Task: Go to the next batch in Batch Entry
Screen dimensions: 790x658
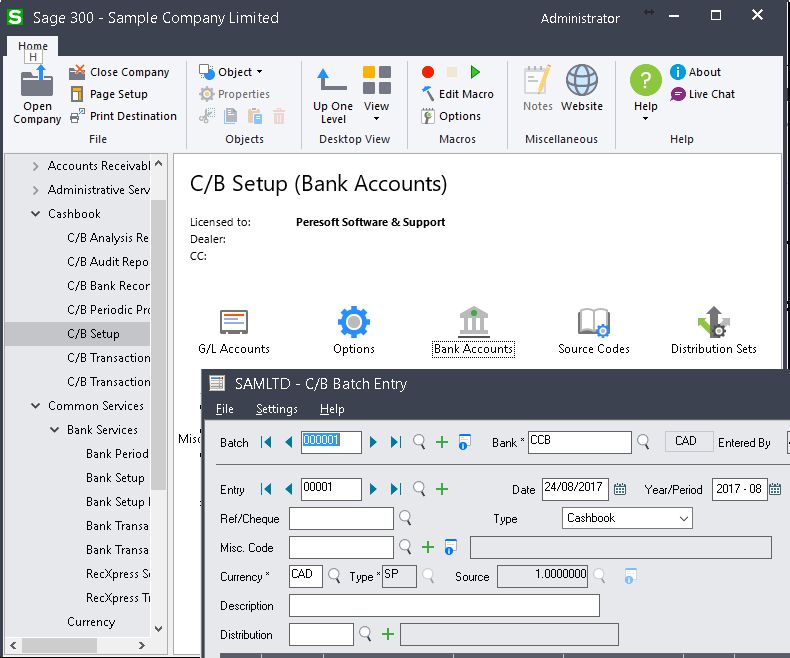Action: point(373,442)
